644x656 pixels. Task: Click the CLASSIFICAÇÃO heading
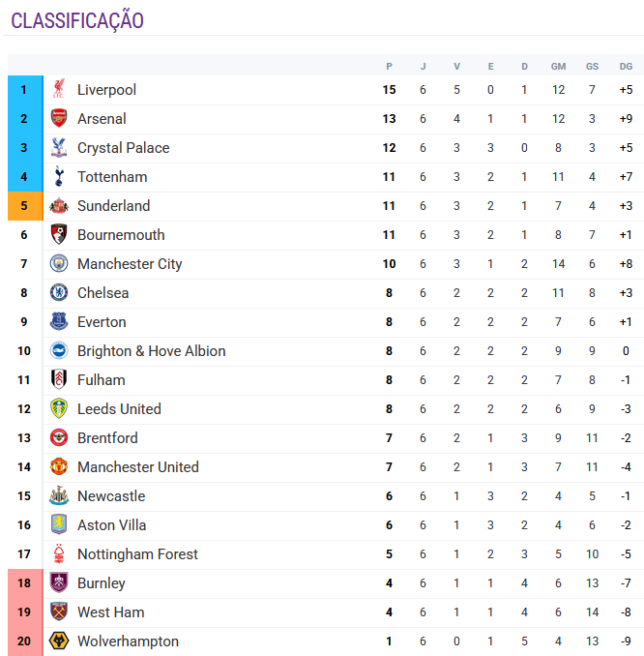click(77, 21)
